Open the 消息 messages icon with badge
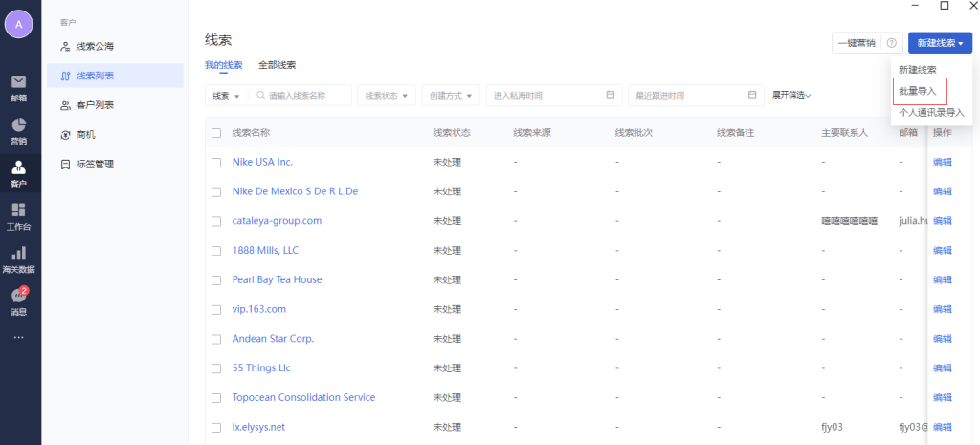 (x=19, y=298)
